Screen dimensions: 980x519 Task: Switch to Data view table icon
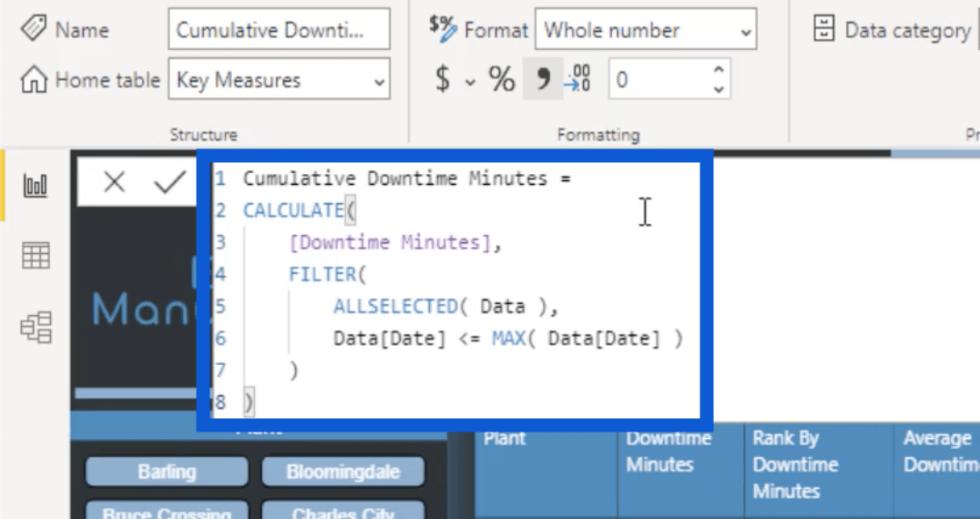pos(36,256)
